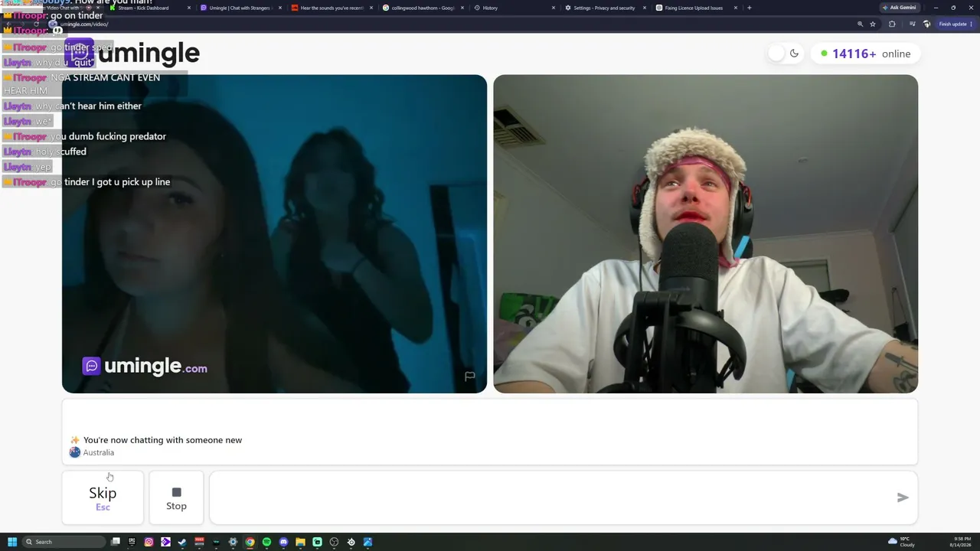The image size is (980, 551).
Task: Open Discord from the taskbar
Action: coord(283,542)
